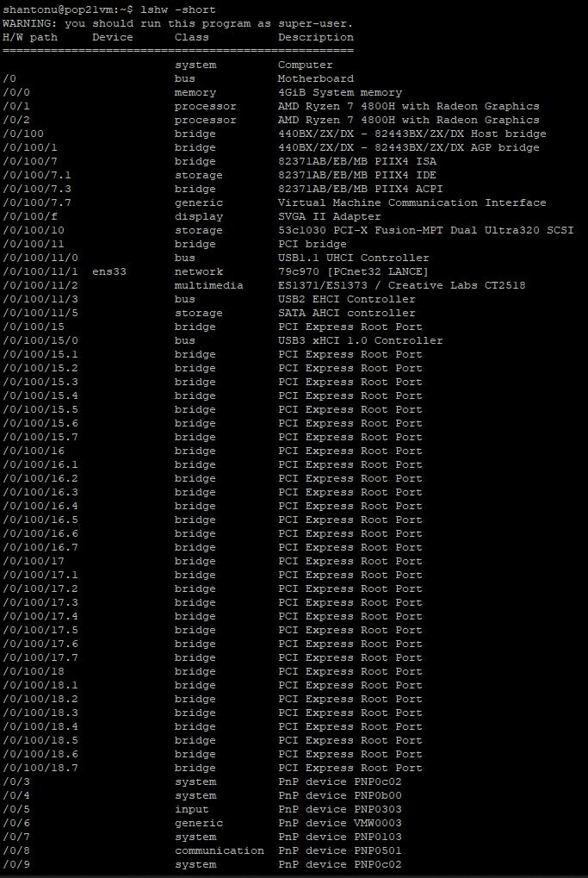
Task: Click 'USB3 xHCI 1.0 Controller' entry
Action: click(361, 340)
